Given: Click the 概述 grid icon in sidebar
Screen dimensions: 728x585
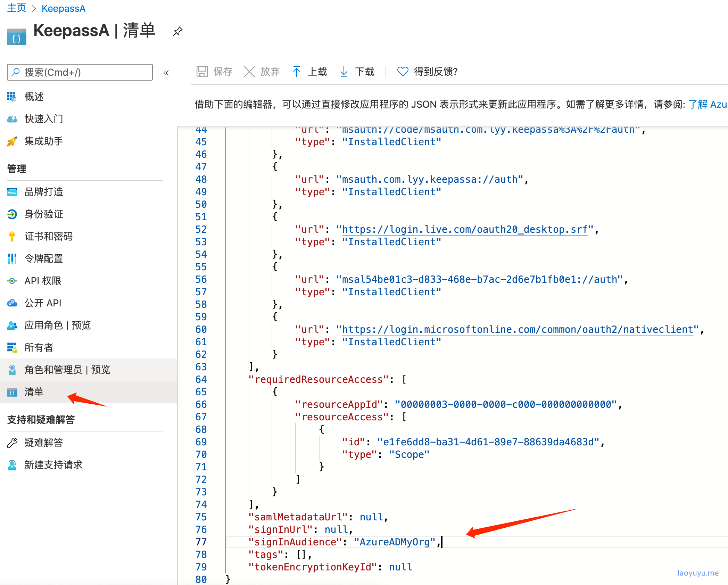Looking at the screenshot, I should pyautogui.click(x=12, y=97).
